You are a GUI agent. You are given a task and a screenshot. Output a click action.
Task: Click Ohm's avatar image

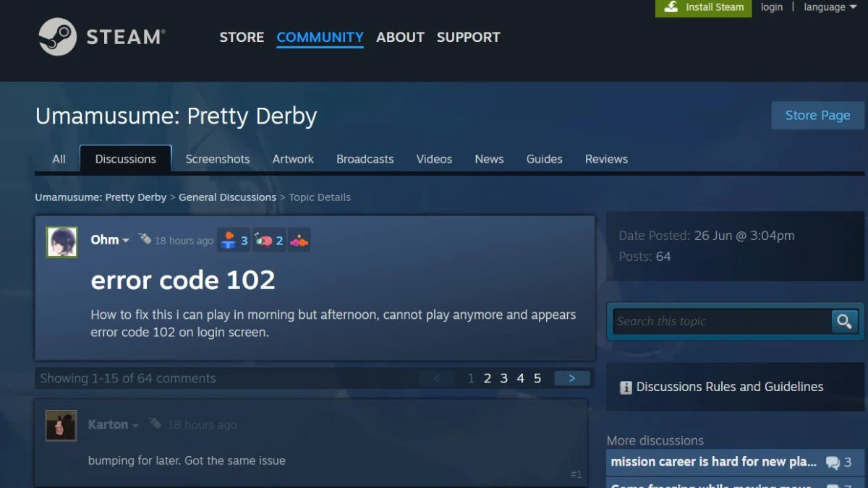62,242
